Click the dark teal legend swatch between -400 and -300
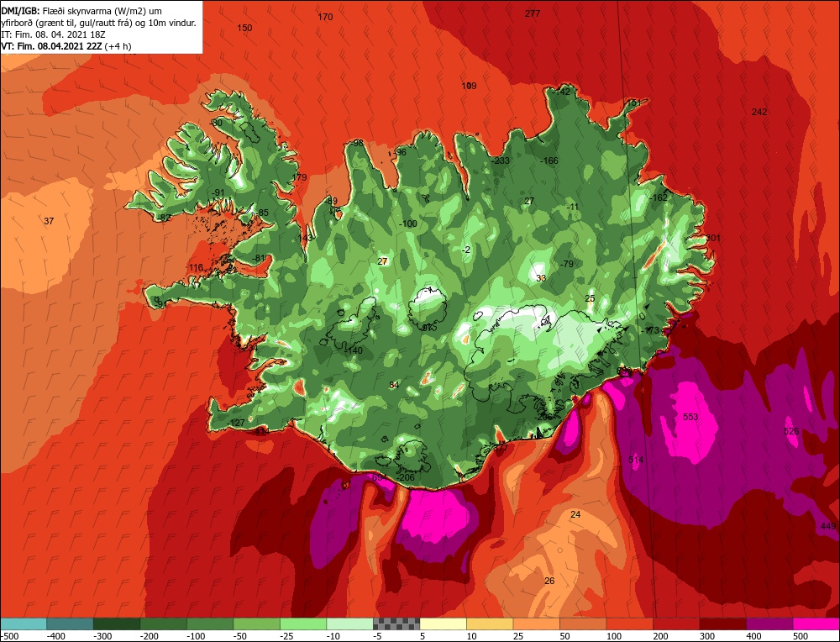 tap(71, 624)
